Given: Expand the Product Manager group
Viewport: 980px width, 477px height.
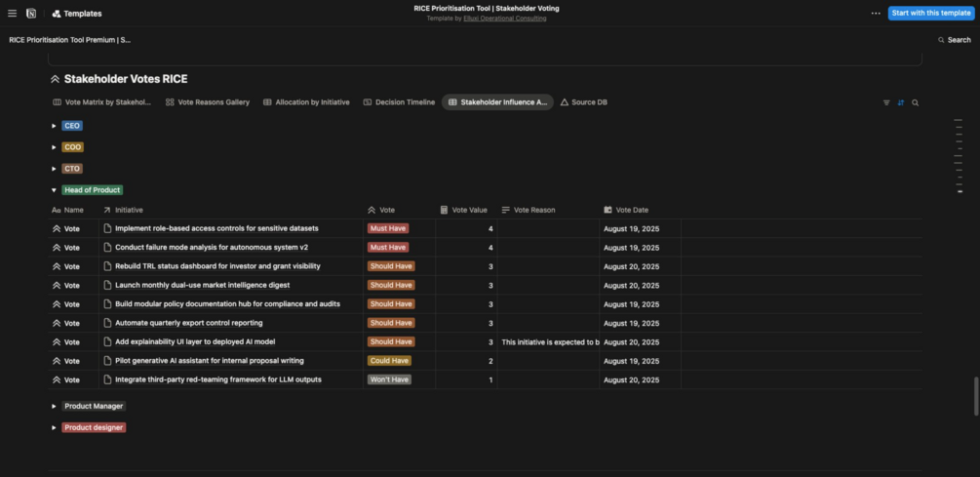Looking at the screenshot, I should coord(54,406).
